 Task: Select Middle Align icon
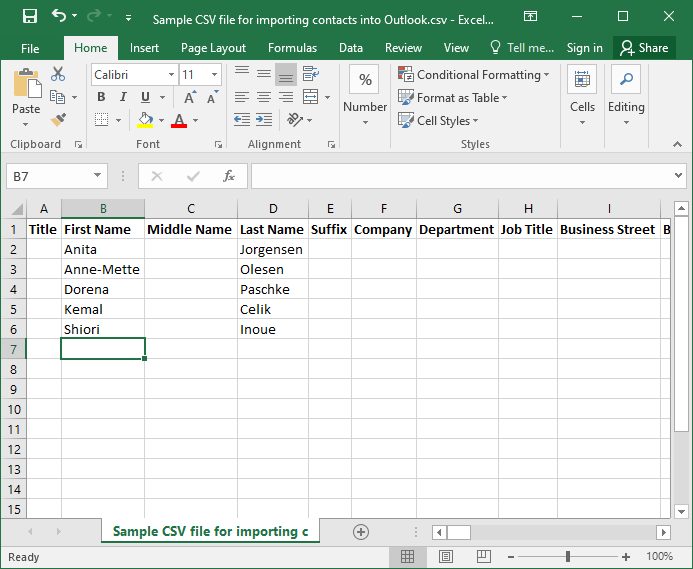point(264,74)
